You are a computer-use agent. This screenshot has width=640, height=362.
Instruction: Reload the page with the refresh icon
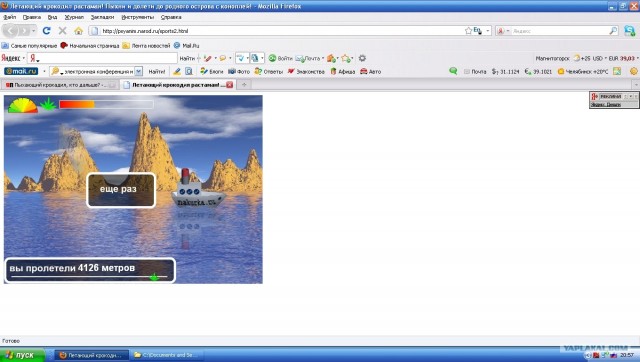(47, 31)
